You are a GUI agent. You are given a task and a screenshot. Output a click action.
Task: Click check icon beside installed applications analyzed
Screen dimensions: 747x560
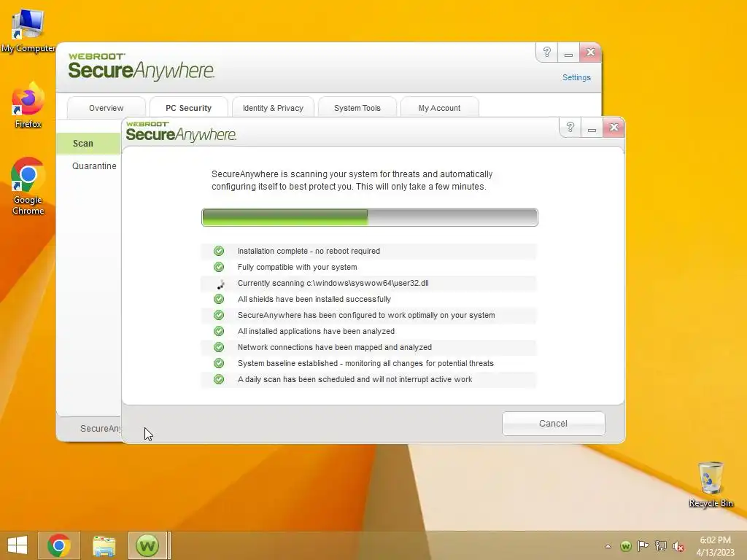point(219,331)
